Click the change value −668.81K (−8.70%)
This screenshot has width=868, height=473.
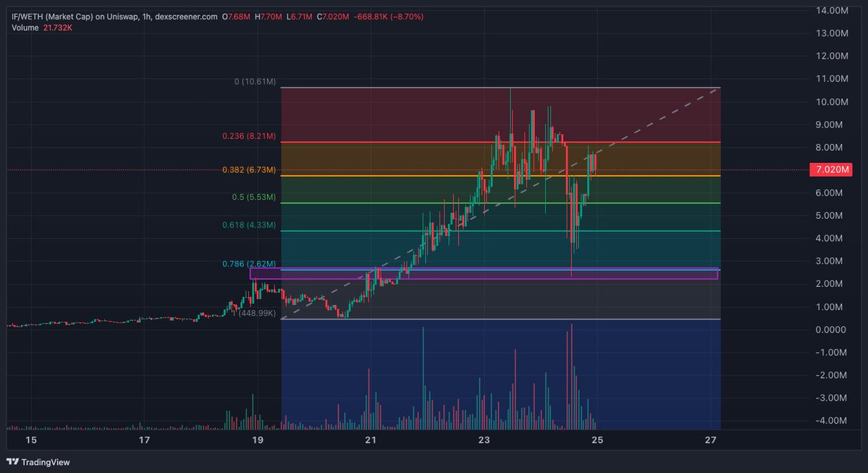coord(388,17)
